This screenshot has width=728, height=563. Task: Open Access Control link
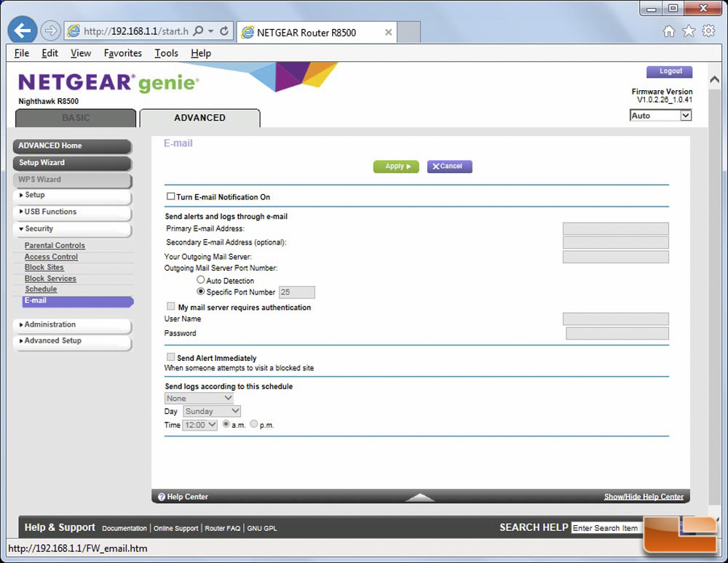pos(51,257)
